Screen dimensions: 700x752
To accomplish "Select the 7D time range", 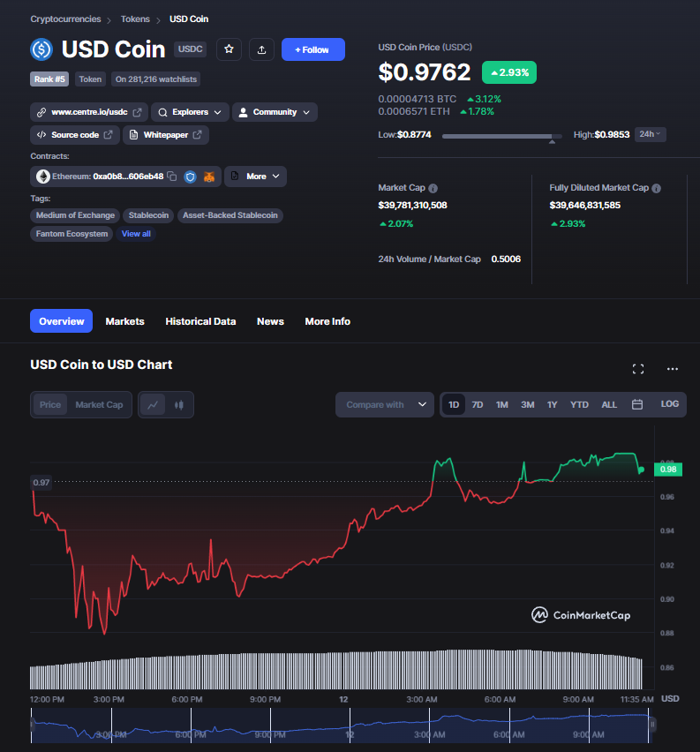I will [x=478, y=404].
